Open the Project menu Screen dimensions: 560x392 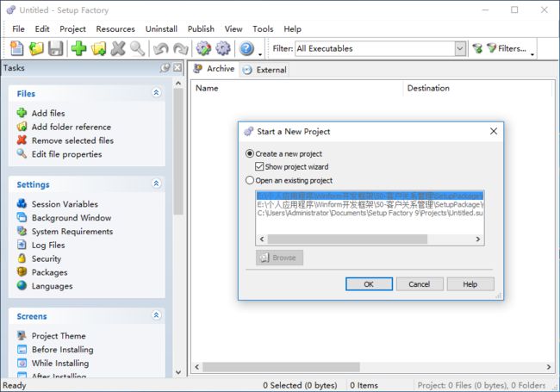[x=73, y=29]
